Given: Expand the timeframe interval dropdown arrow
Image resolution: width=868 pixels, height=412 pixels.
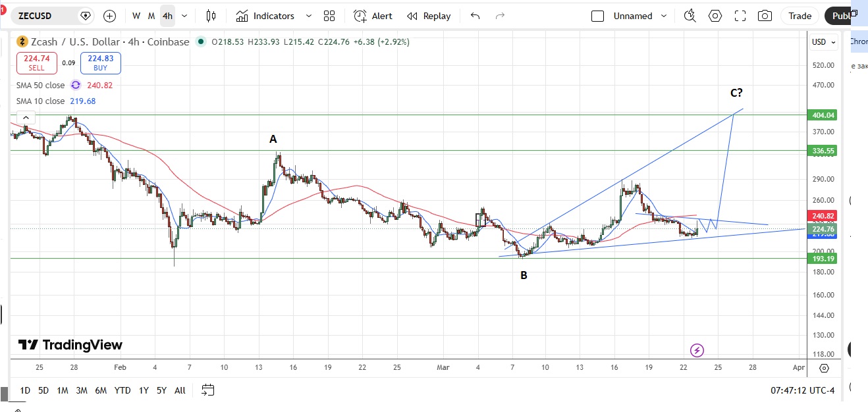Looking at the screenshot, I should coord(184,16).
